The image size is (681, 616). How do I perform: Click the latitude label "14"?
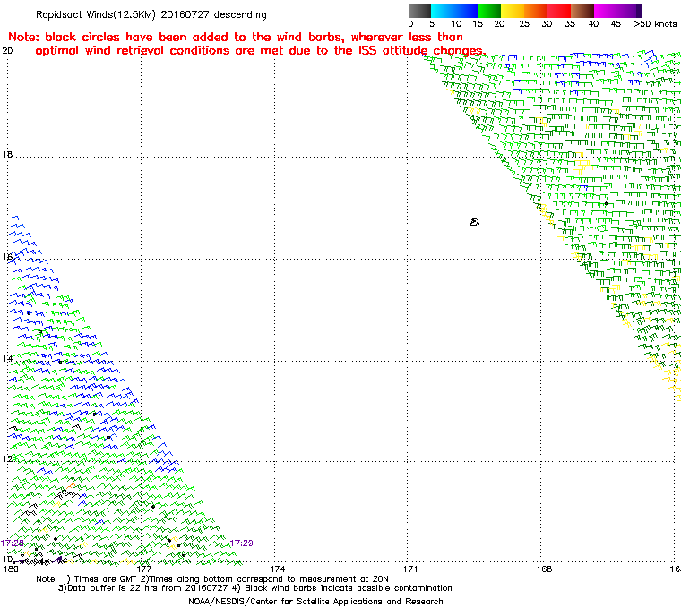(7, 358)
